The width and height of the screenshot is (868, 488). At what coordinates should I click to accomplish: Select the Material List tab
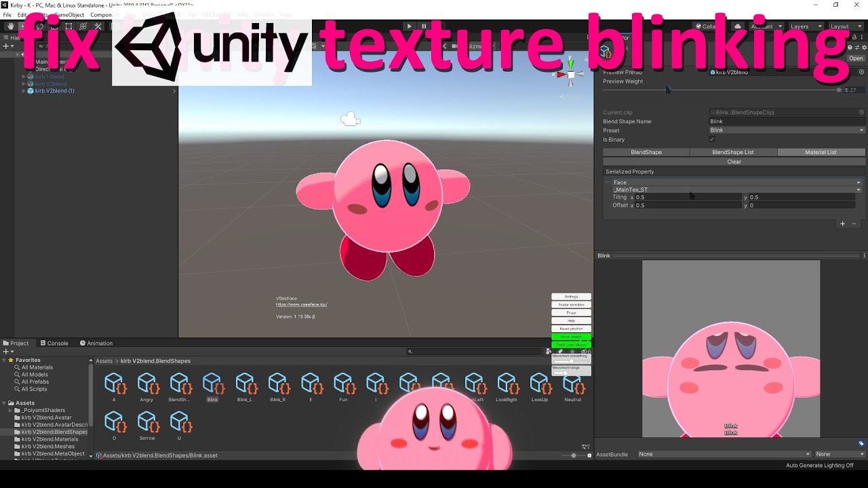point(821,152)
